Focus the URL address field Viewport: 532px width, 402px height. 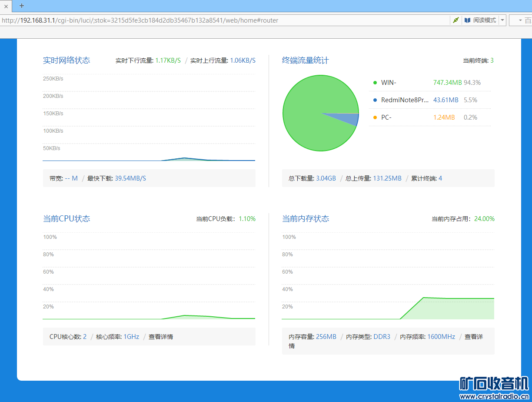[x=217, y=20]
